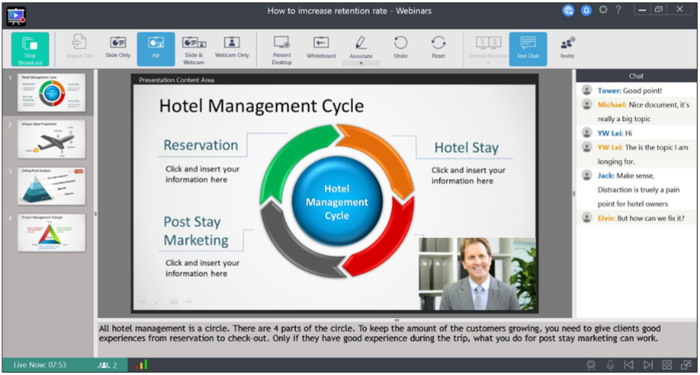Click the webinar app logo icon
700x375 pixels.
pyautogui.click(x=16, y=16)
